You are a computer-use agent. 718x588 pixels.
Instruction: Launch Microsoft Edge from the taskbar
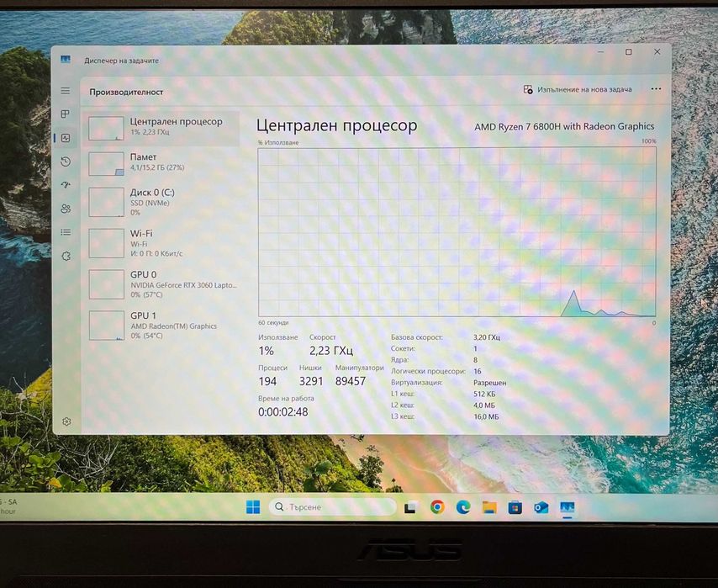point(463,507)
